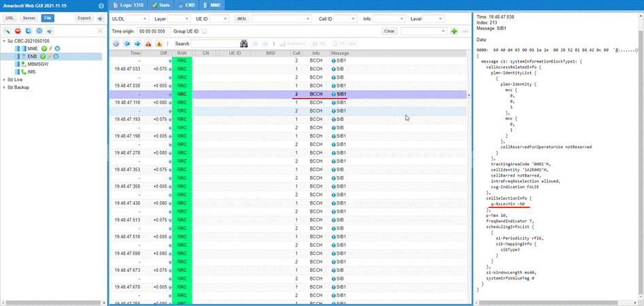Click the clock time display icon
Screen dimensions: 644x306
coord(116,44)
